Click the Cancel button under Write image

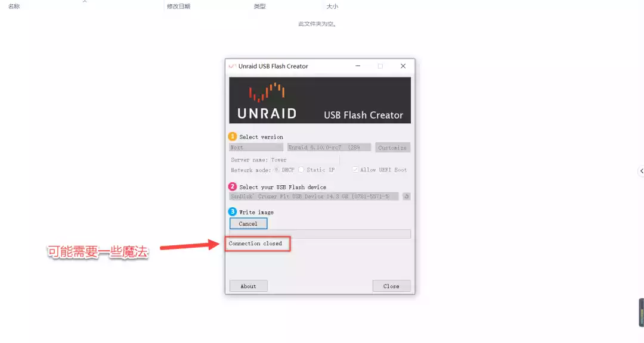click(x=248, y=224)
